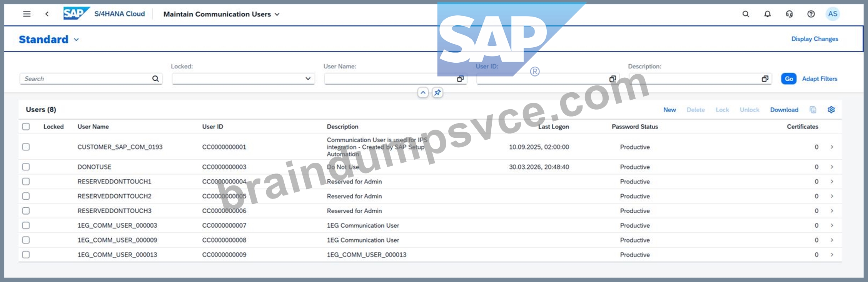Click the Go button
Image resolution: width=868 pixels, height=282 pixels.
pos(789,79)
